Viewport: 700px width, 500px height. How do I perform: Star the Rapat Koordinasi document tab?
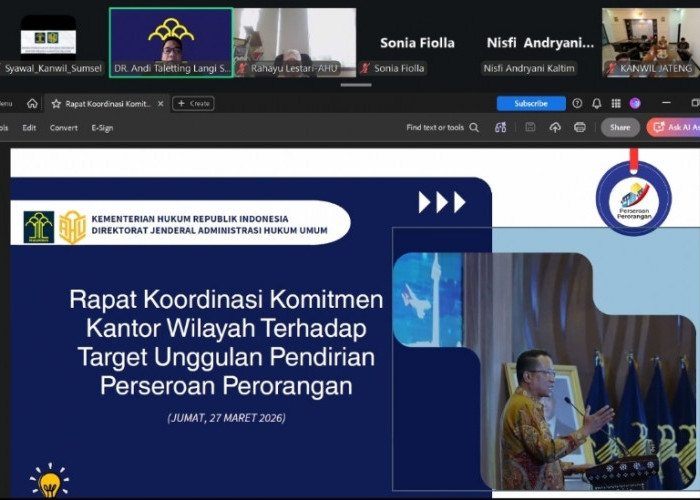coord(56,104)
